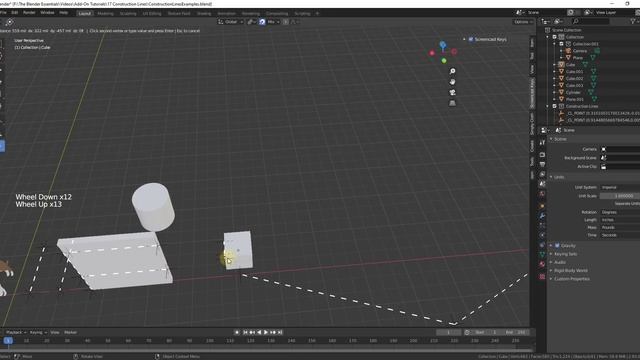The height and width of the screenshot is (360, 640).
Task: Click the green Y axis gizmo ball
Action: point(444,61)
